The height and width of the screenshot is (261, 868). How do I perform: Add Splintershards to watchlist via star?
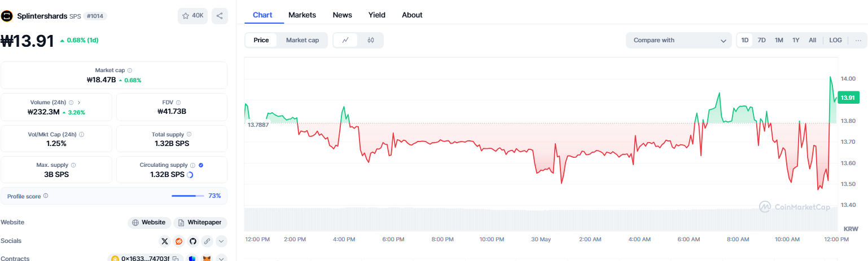pos(192,16)
